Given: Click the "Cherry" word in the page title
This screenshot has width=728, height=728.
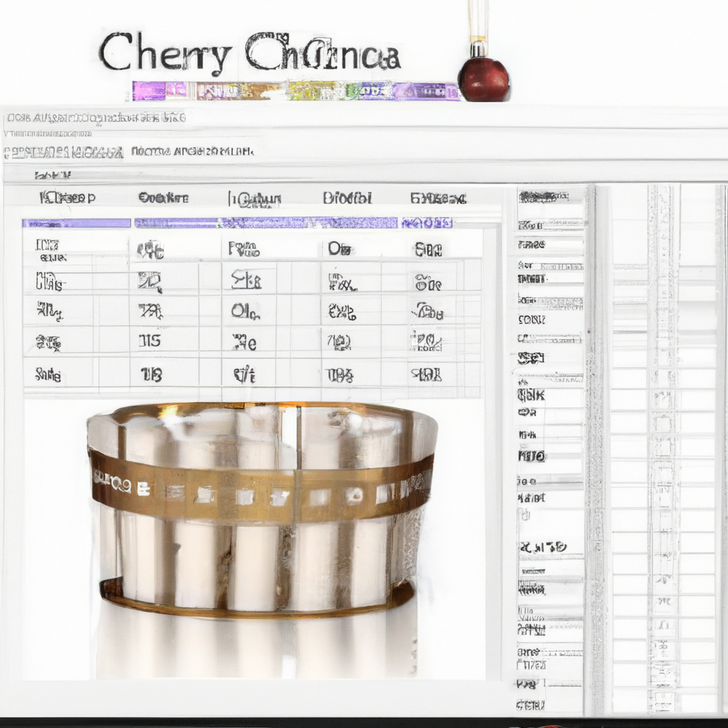Looking at the screenshot, I should 165,53.
